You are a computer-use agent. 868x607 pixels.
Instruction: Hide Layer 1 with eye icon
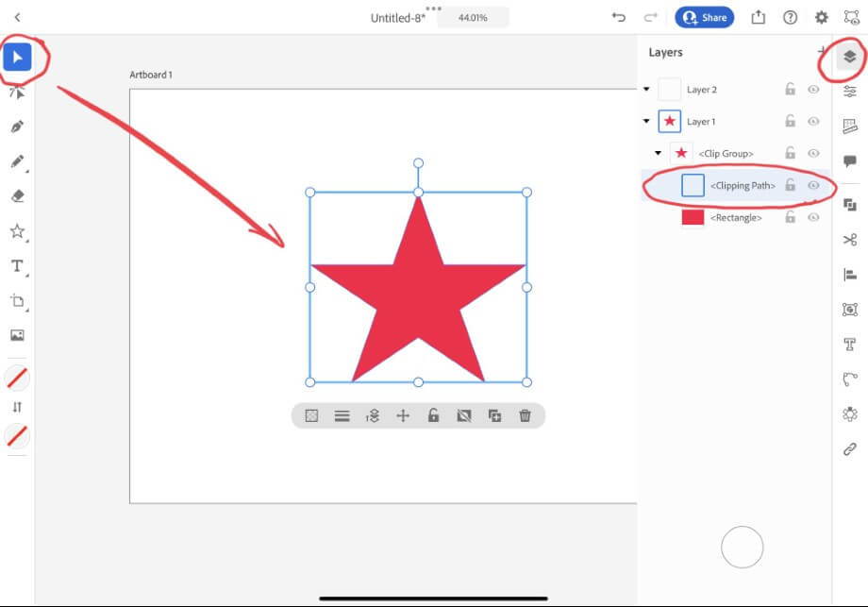813,121
